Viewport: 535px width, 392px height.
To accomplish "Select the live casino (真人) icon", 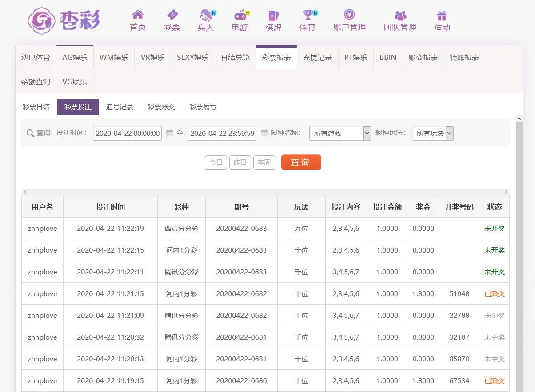I will (x=206, y=16).
